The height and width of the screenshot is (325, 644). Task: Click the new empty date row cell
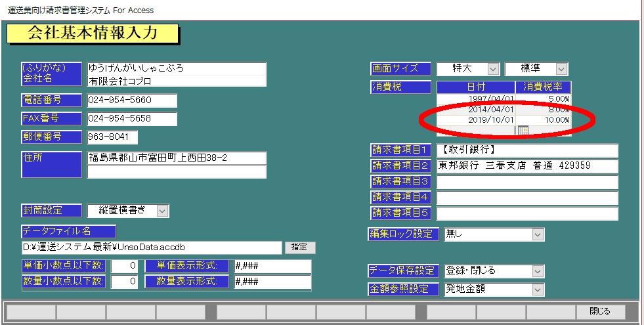click(475, 131)
